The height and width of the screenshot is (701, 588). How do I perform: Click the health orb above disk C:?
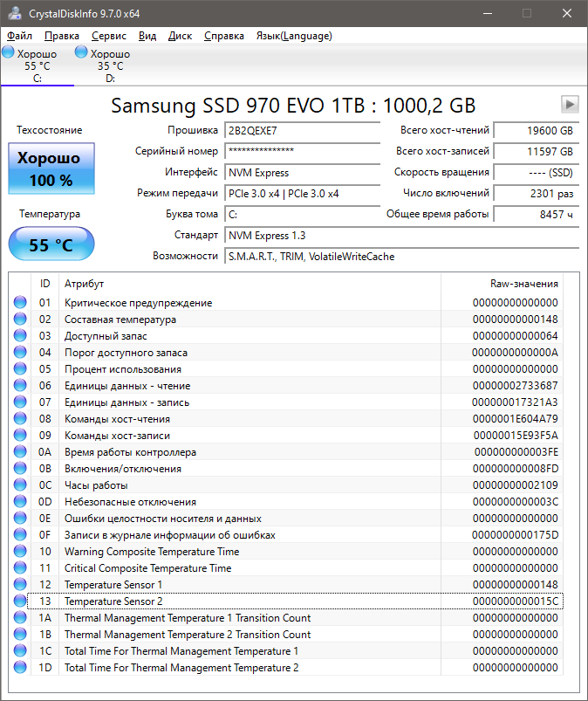click(8, 53)
